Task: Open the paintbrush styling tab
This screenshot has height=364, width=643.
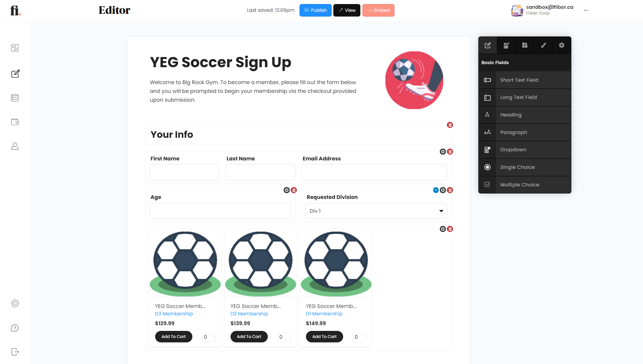Action: (543, 45)
